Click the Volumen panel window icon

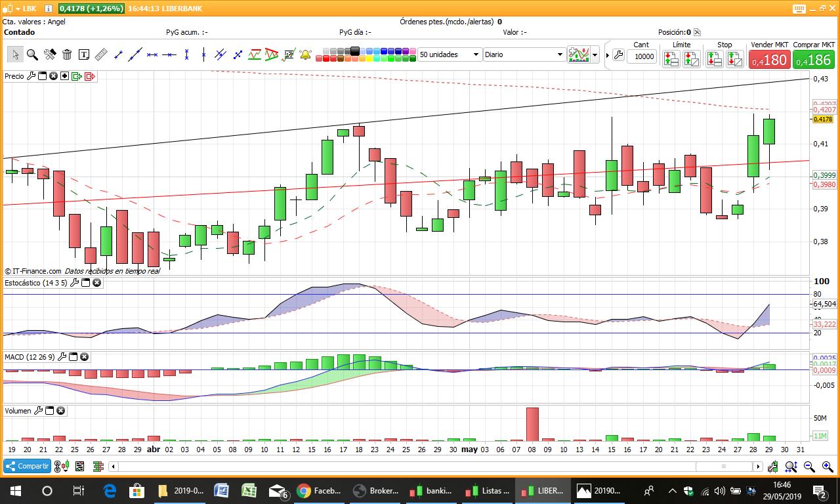49,411
